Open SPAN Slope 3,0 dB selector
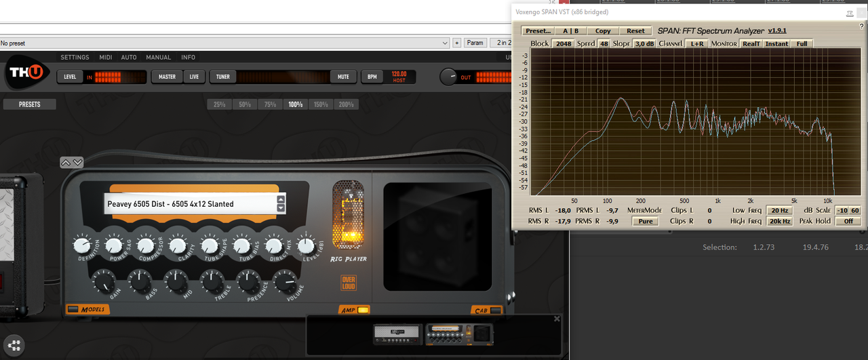Image resolution: width=868 pixels, height=360 pixels. [644, 43]
